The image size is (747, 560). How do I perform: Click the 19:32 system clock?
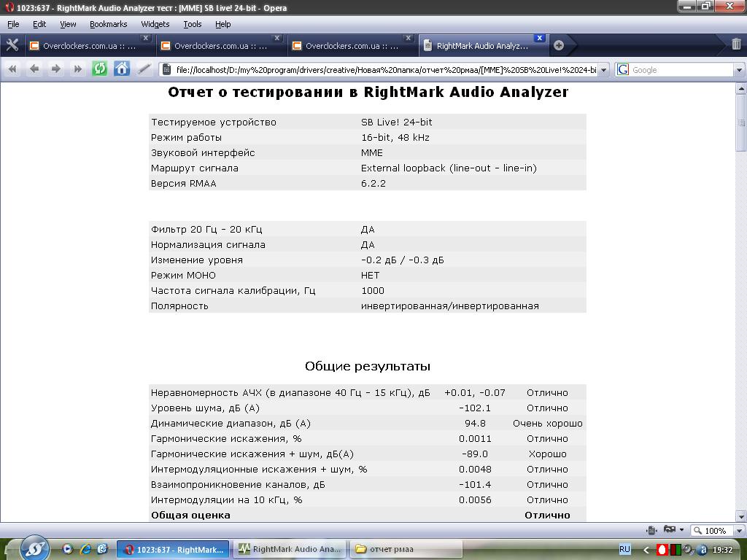point(722,550)
